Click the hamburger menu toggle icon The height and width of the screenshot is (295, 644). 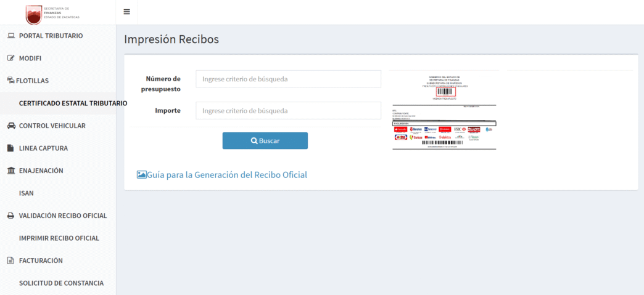click(x=126, y=12)
